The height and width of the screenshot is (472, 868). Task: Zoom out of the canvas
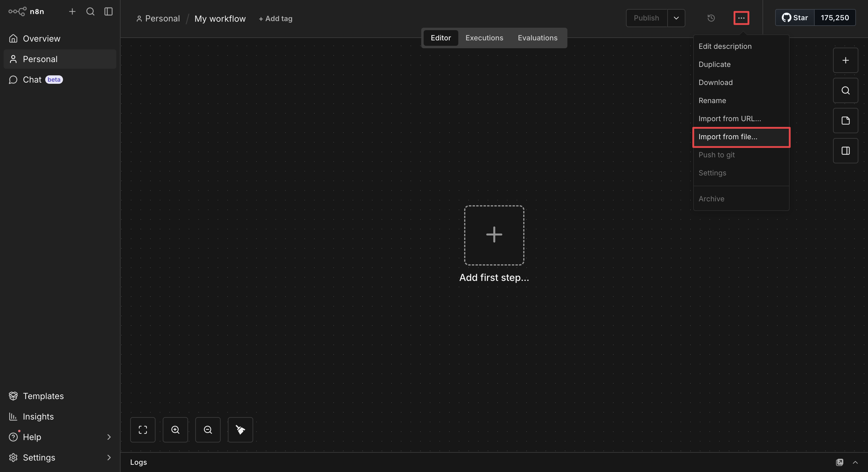(x=208, y=430)
